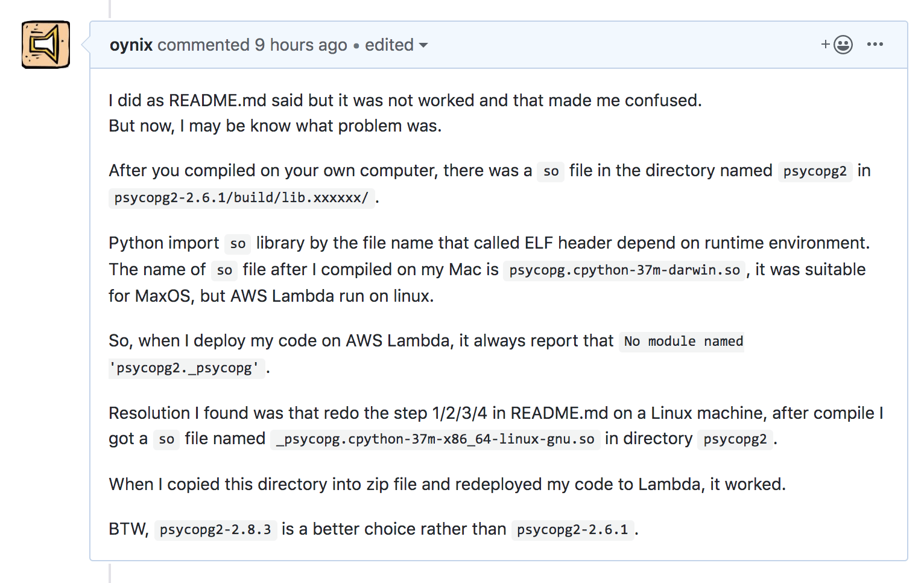This screenshot has width=924, height=583.
Task: Click the "No module named" error code
Action: pos(683,342)
